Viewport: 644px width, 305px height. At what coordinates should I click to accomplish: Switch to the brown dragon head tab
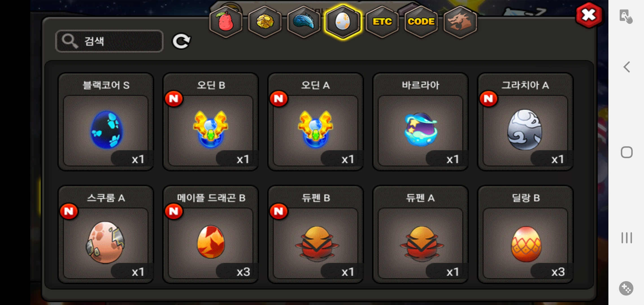[x=460, y=22]
